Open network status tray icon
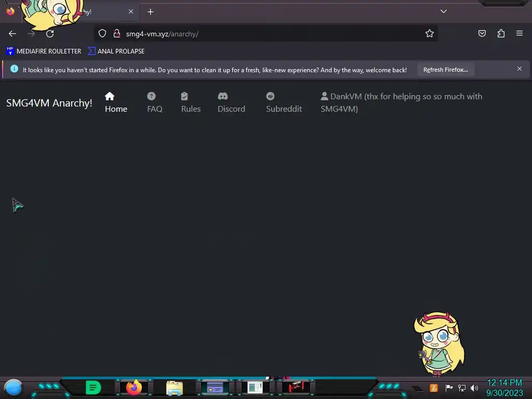Screen dimensions: 532x399 [x=462, y=388]
